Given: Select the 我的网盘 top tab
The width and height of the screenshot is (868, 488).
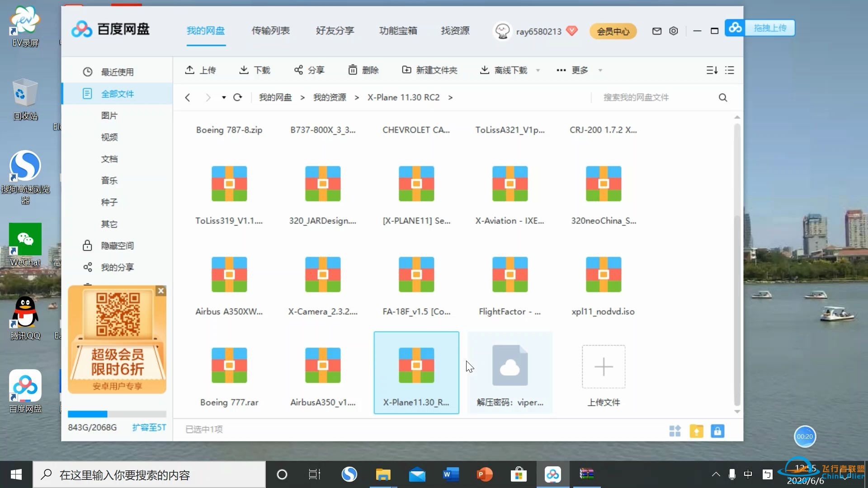Looking at the screenshot, I should [206, 31].
